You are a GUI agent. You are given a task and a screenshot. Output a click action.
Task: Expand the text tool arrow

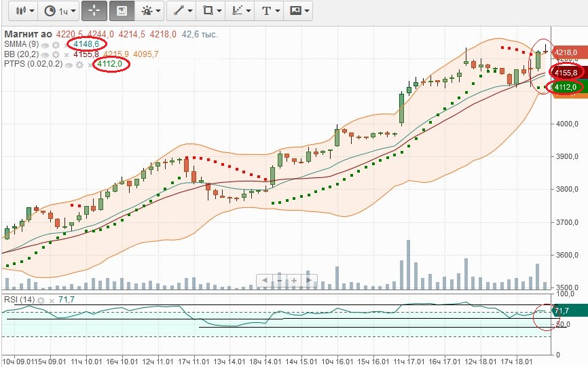[x=278, y=11]
